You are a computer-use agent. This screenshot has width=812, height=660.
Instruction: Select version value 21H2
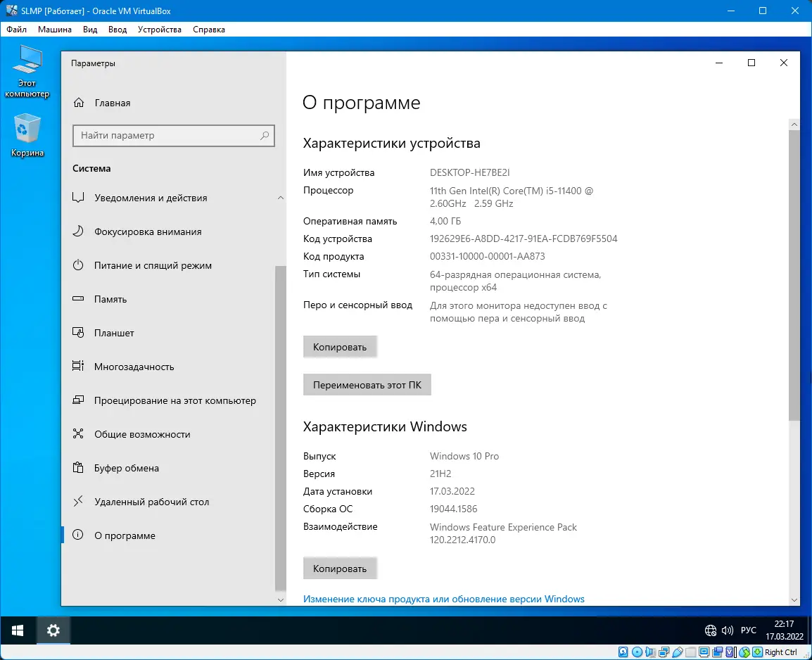(x=440, y=474)
